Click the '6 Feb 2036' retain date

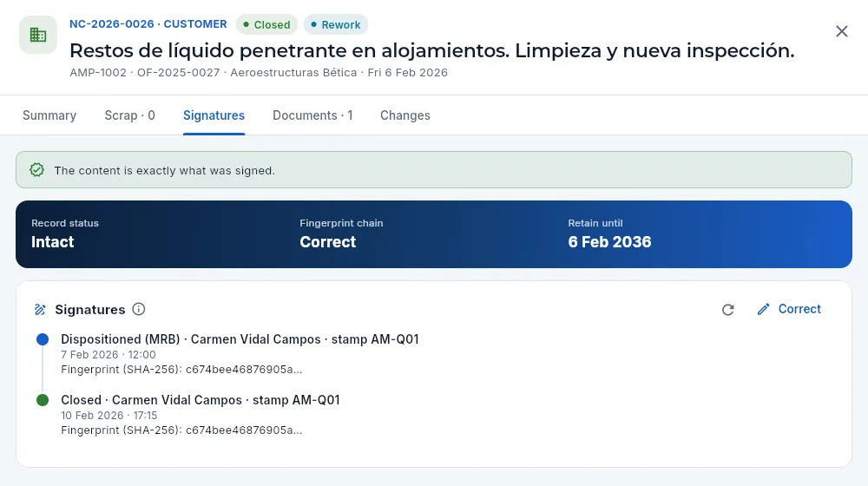point(609,242)
